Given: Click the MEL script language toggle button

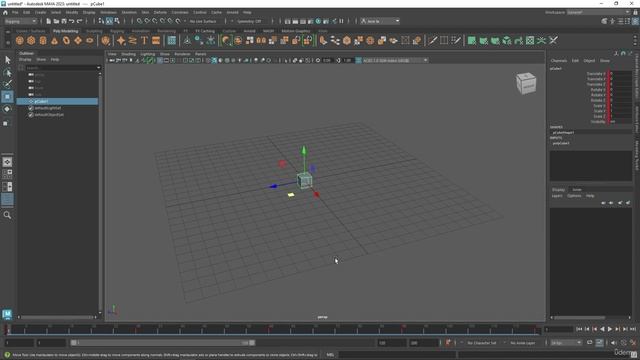Looking at the screenshot, I should (330, 355).
